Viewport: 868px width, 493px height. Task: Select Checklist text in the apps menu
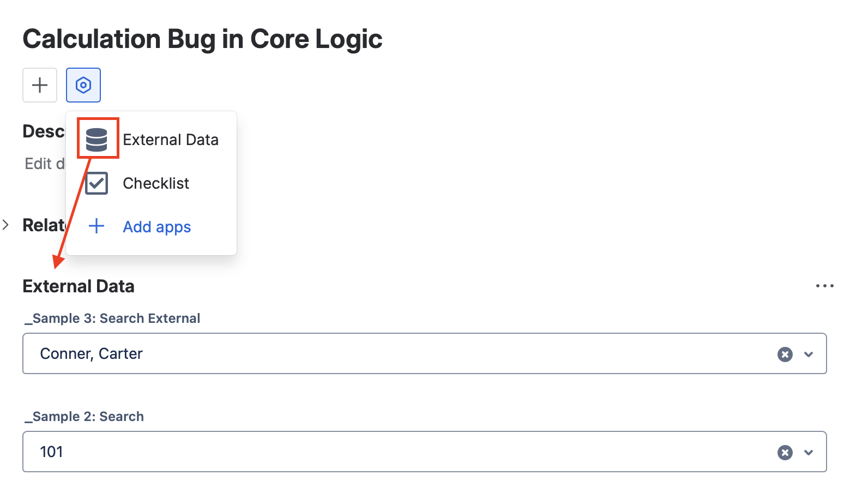156,183
